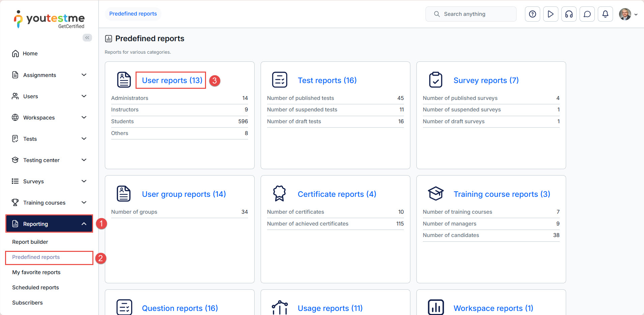The image size is (644, 315).
Task: Open Test reports (16) link
Action: (x=327, y=80)
